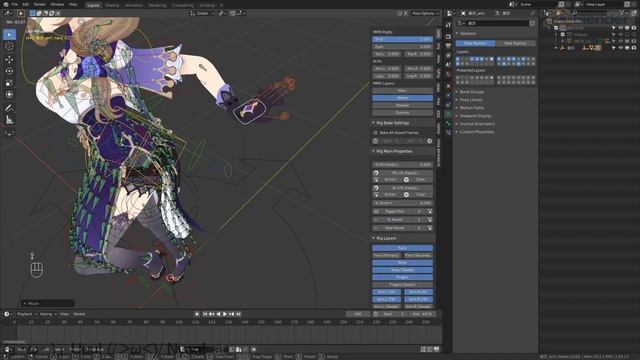Select the Scale tool in the toolbar
640x360 pixels.
click(x=9, y=83)
